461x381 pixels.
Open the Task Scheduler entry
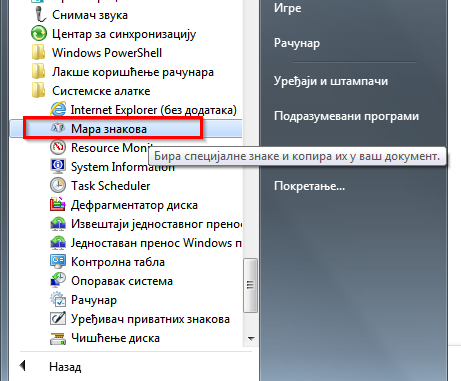pyautogui.click(x=110, y=186)
